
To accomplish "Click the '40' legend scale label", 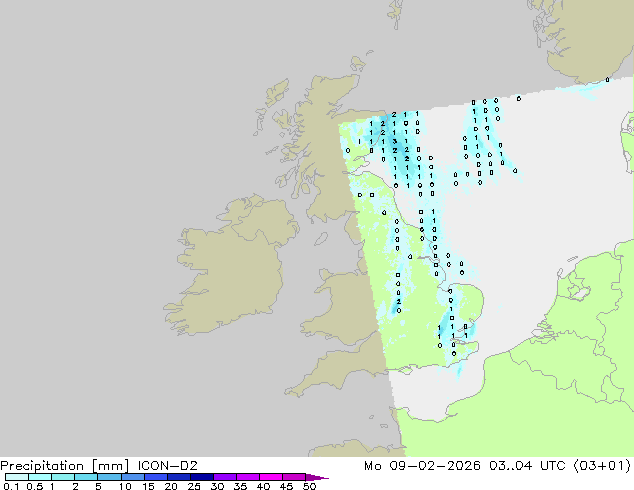I will click(263, 486).
